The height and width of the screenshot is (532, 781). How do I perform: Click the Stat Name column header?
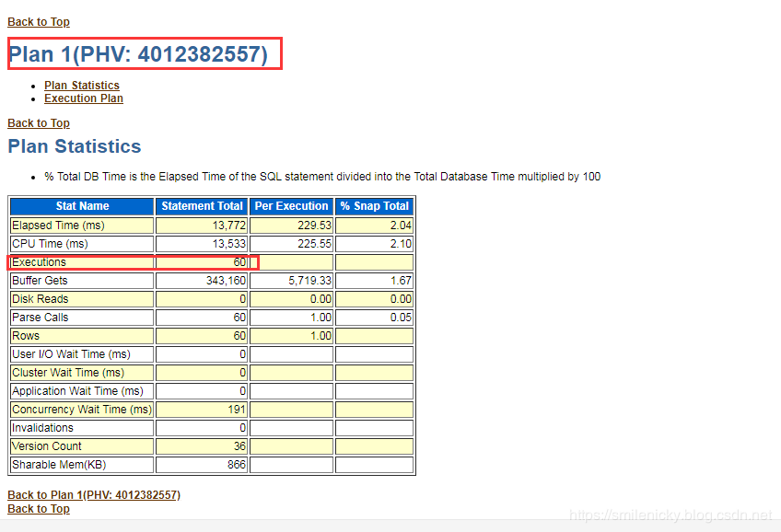point(82,206)
